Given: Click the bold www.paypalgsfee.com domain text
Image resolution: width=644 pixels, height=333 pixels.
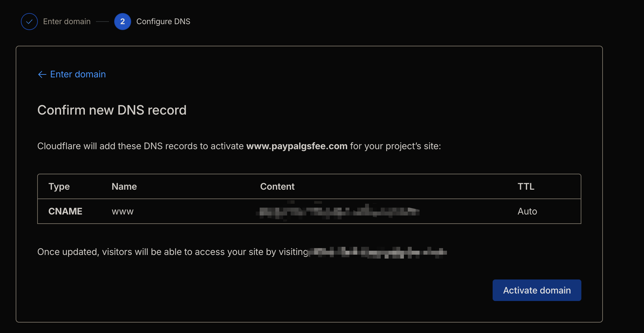Looking at the screenshot, I should coord(297,146).
